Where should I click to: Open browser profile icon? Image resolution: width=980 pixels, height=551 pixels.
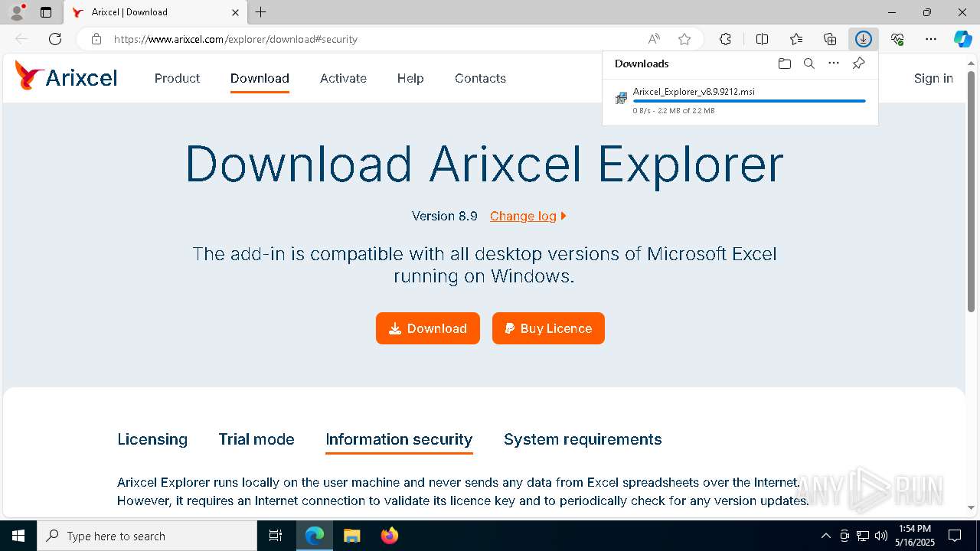(17, 12)
